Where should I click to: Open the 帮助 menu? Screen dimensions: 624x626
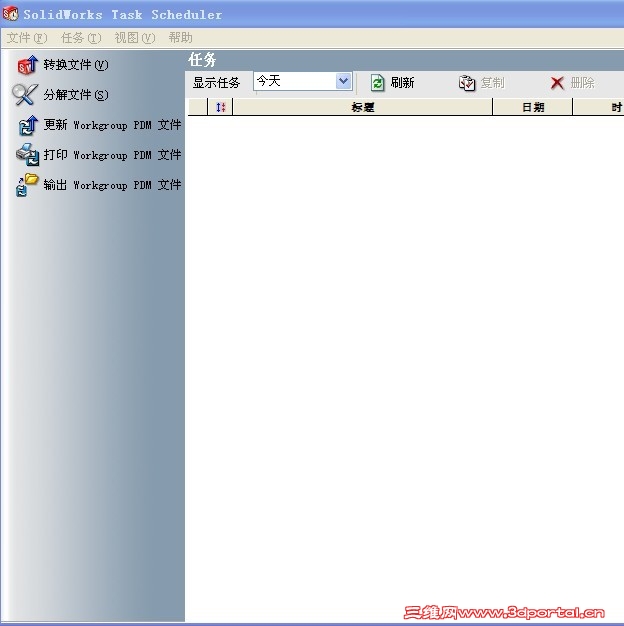pos(180,38)
